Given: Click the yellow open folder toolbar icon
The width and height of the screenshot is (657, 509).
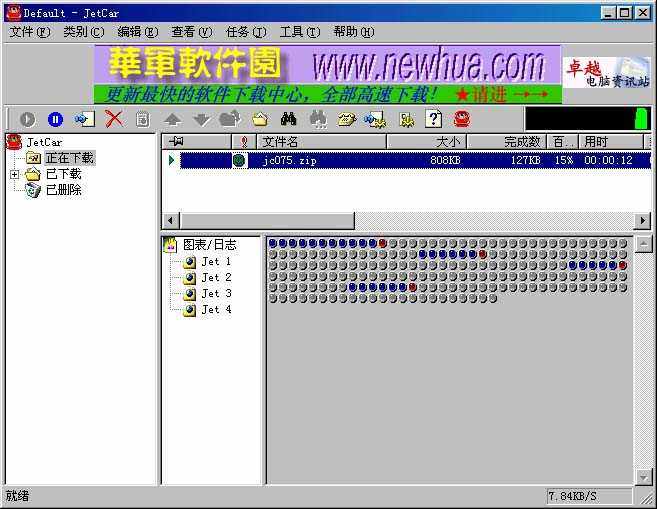Looking at the screenshot, I should tap(260, 119).
